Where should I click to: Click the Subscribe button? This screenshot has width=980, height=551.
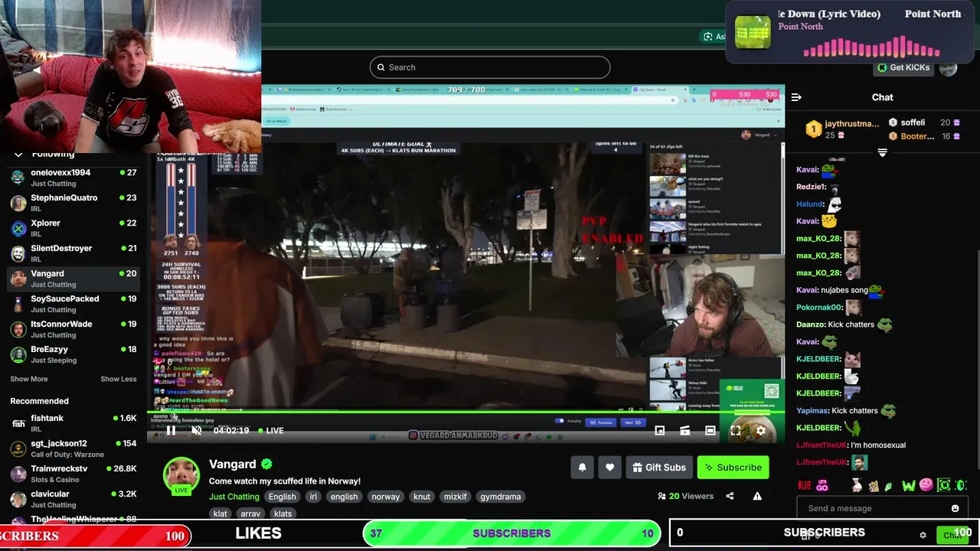(733, 468)
